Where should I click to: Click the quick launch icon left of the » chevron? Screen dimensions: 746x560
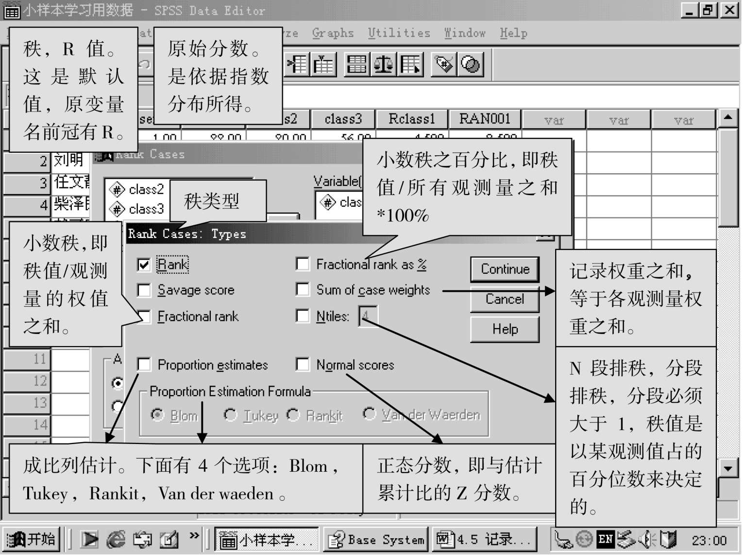(169, 539)
